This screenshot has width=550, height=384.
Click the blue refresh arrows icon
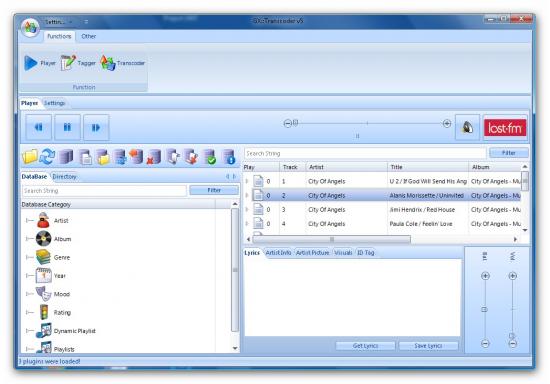click(47, 156)
